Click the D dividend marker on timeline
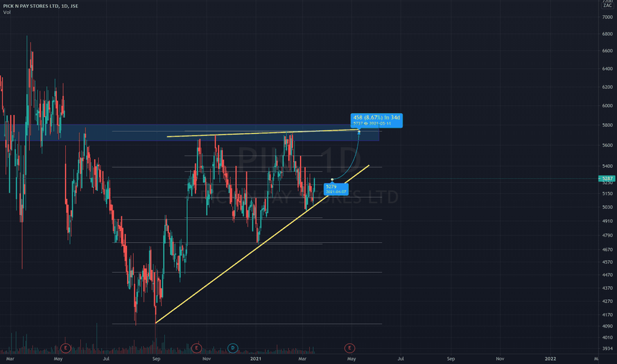617x364 pixels. click(232, 348)
